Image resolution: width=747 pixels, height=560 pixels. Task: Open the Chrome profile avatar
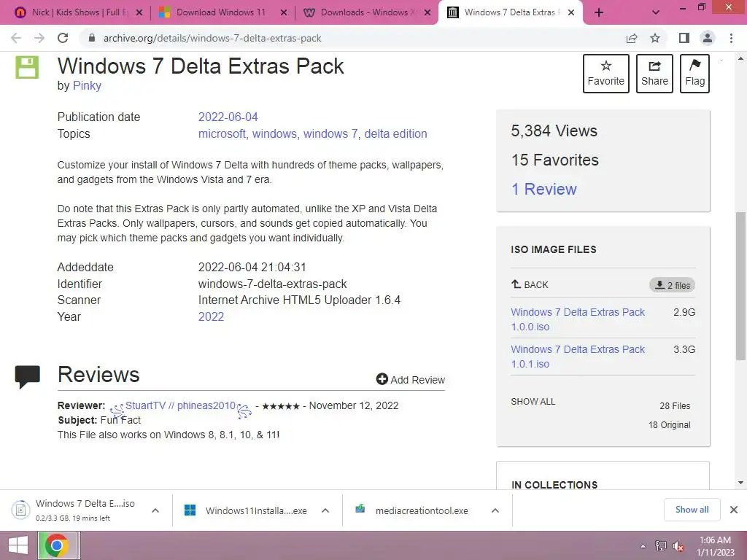708,38
